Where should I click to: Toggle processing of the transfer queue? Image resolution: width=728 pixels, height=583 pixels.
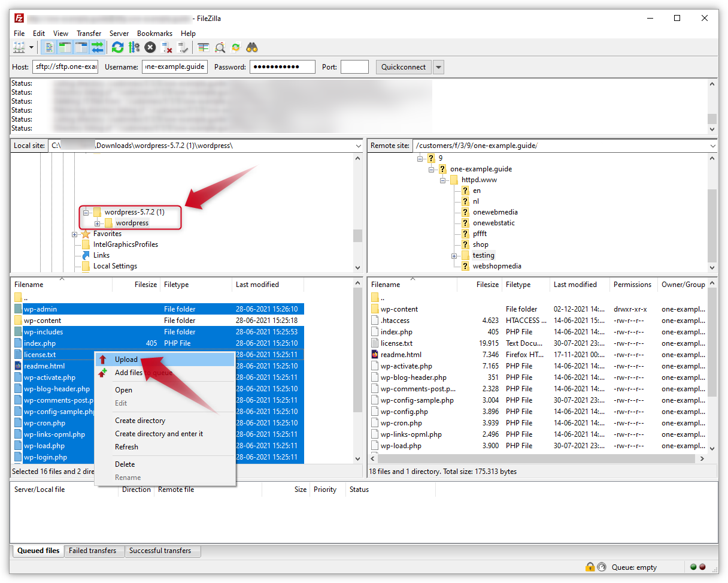point(133,47)
